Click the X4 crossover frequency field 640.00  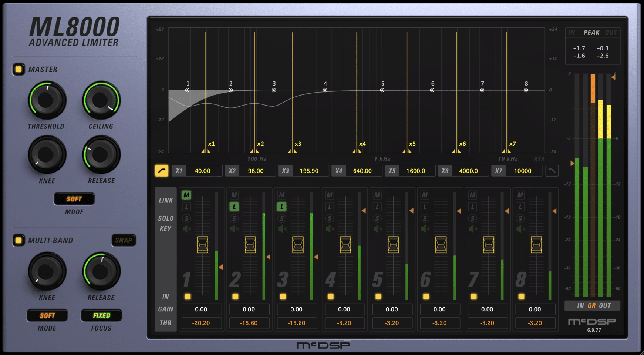click(x=362, y=171)
